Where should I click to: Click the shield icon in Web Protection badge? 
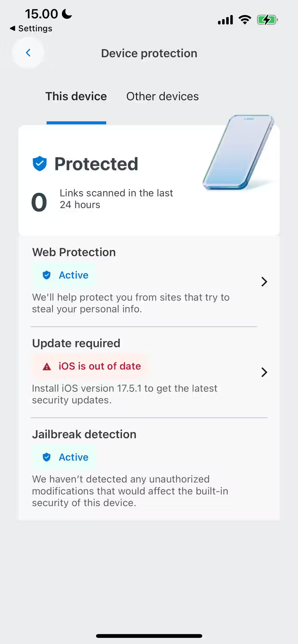(x=46, y=275)
